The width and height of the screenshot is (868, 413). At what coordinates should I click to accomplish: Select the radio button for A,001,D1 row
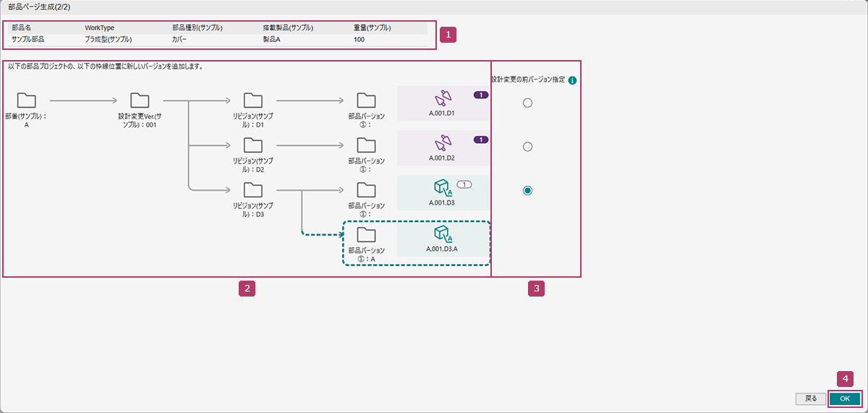coord(527,103)
